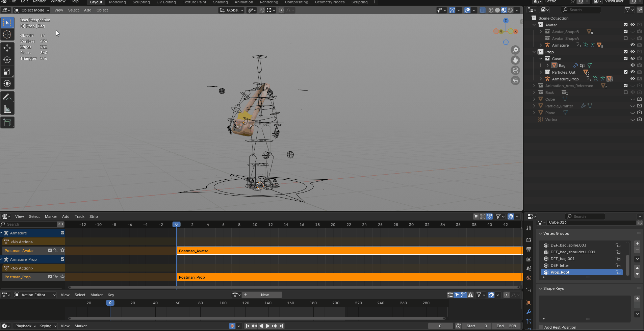Hide the Armature_Prop object in outliner
The height and width of the screenshot is (331, 644).
[x=633, y=79]
